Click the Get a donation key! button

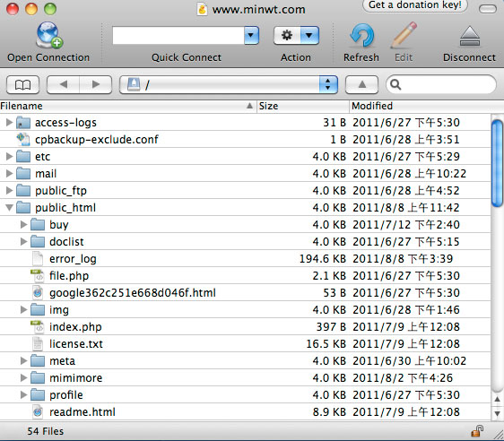point(414,5)
